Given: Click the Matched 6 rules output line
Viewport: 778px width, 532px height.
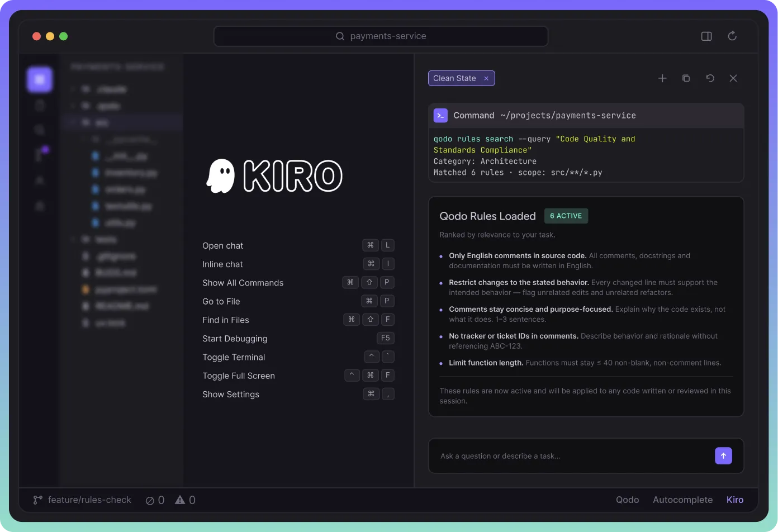Looking at the screenshot, I should tap(518, 173).
